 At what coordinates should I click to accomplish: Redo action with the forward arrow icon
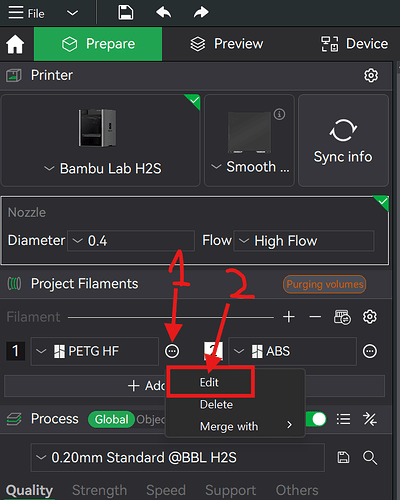point(201,13)
